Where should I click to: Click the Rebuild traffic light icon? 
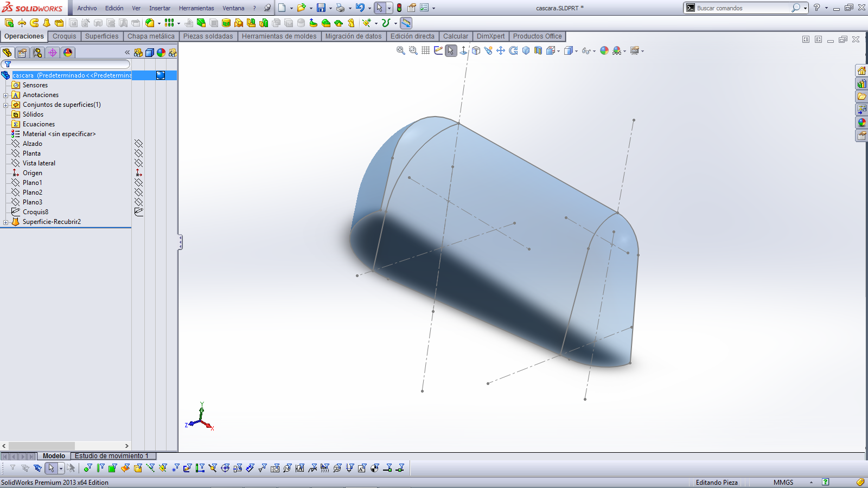click(399, 8)
